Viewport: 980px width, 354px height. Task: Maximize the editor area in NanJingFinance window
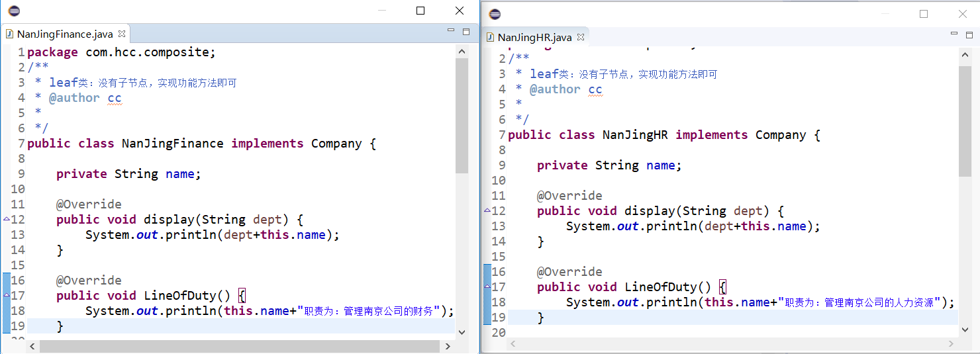coord(465,31)
